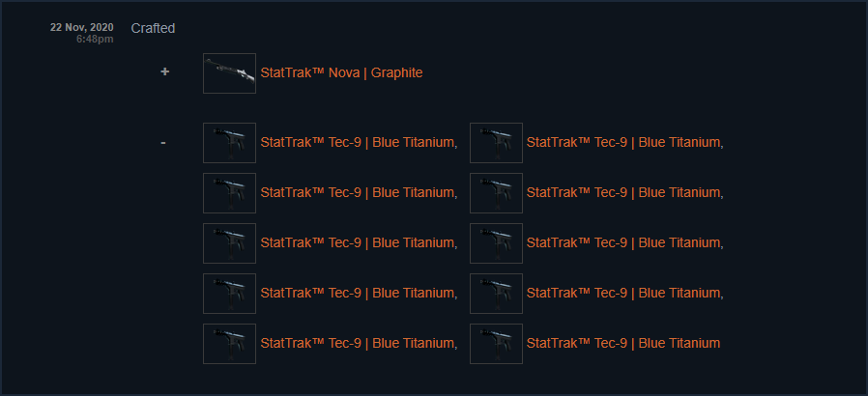Screen dimensions: 868x396
Task: Click first-row right Tec-9 Blue Titanium thumbnail
Action: pos(496,143)
